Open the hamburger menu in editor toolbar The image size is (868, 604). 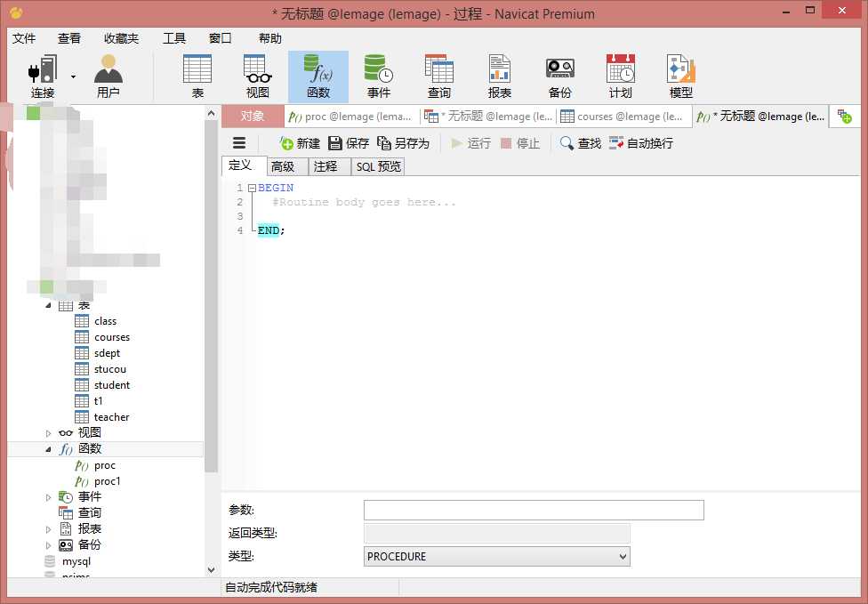click(x=239, y=143)
